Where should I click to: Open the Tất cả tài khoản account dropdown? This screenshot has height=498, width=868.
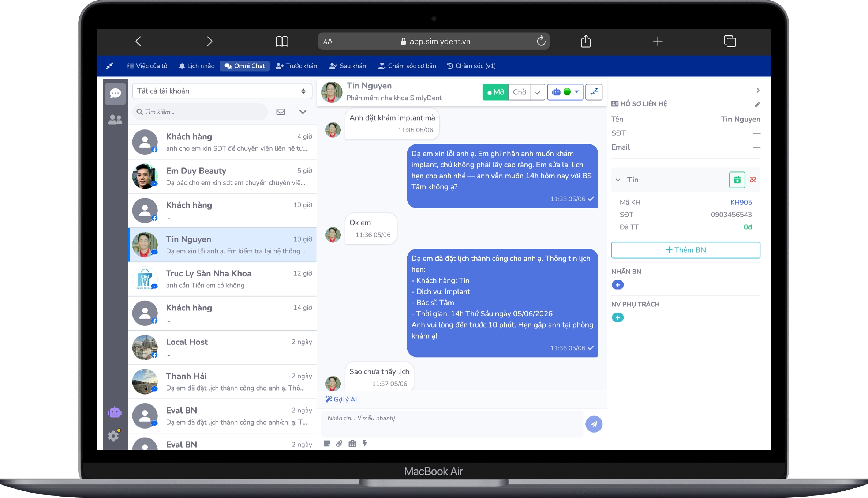222,91
